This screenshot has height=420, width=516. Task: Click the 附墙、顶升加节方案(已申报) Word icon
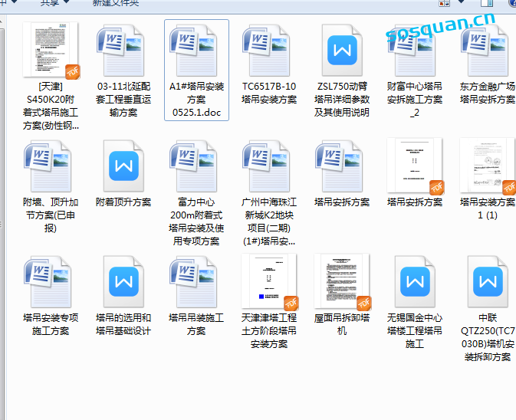click(x=50, y=166)
